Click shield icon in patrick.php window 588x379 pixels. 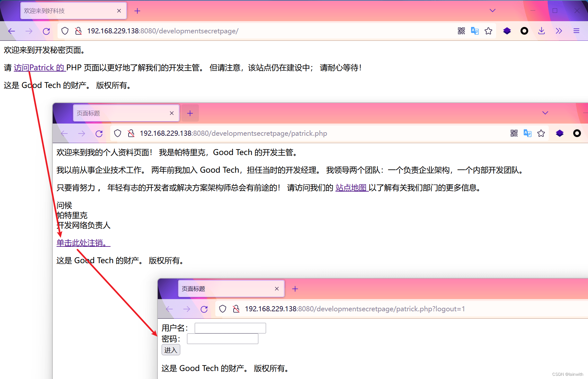118,133
